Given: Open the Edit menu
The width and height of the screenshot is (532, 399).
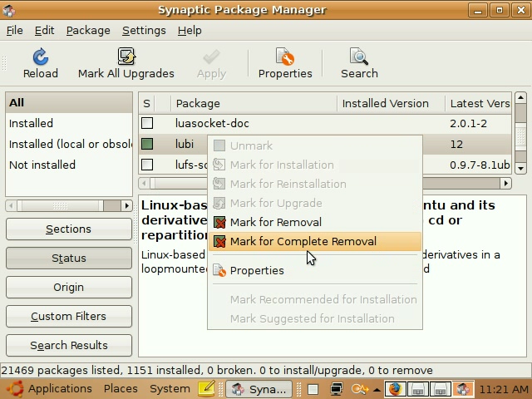Looking at the screenshot, I should (x=44, y=30).
